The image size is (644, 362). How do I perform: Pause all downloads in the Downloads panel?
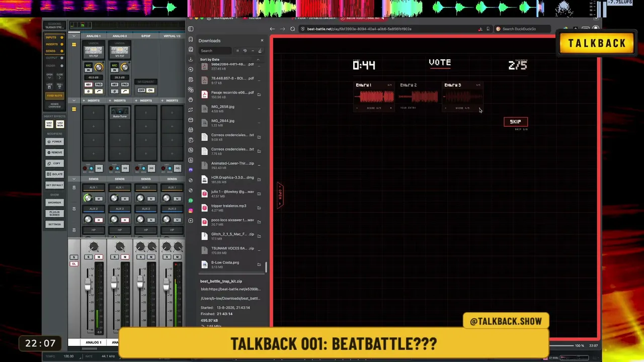(237, 51)
